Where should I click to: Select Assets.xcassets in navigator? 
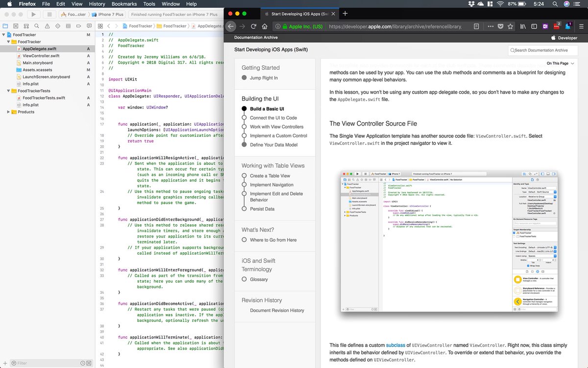click(x=37, y=70)
